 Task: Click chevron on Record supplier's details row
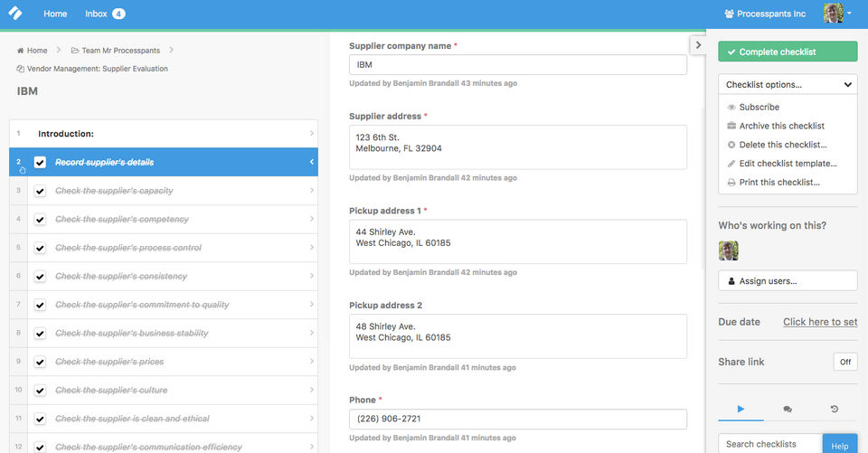pyautogui.click(x=312, y=162)
